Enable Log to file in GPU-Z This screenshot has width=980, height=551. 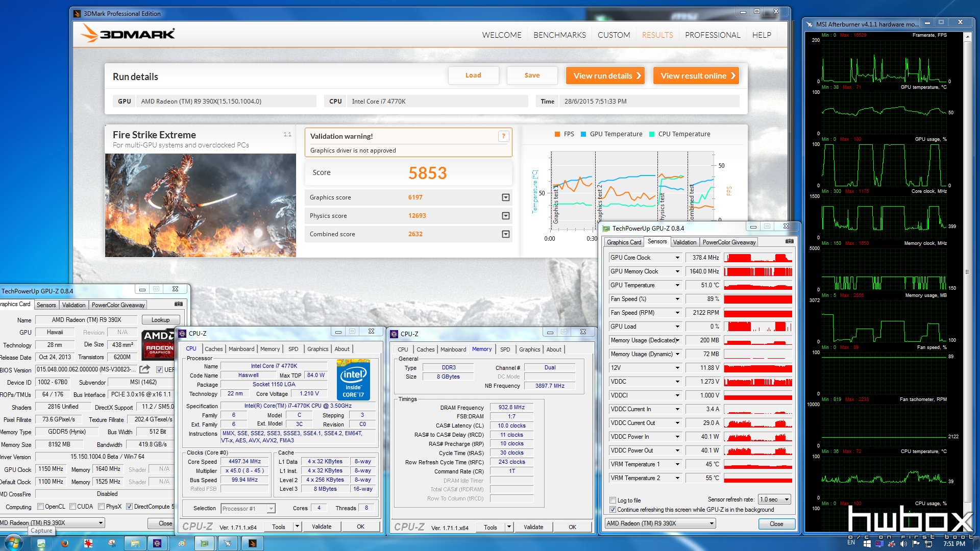click(612, 500)
